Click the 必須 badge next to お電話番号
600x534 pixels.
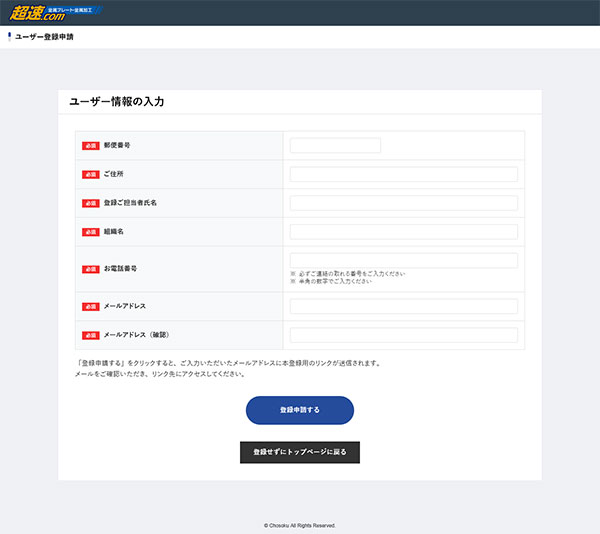click(x=90, y=269)
